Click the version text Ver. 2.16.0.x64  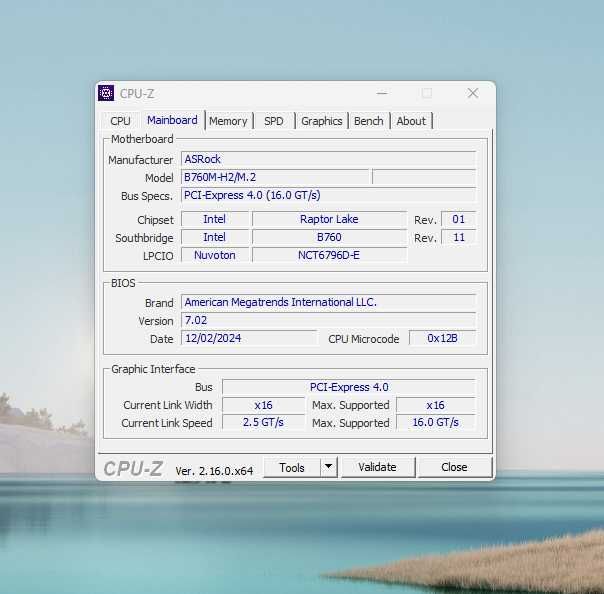pos(214,471)
